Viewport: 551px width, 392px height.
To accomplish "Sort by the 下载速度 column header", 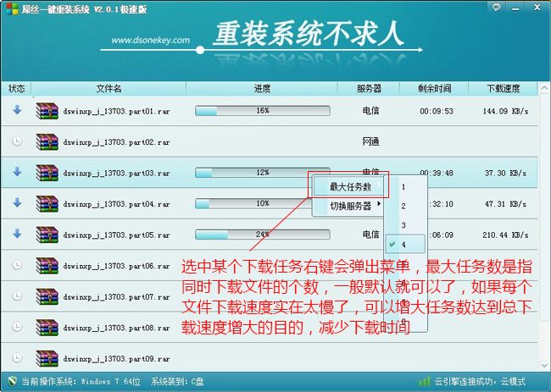I will 504,88.
